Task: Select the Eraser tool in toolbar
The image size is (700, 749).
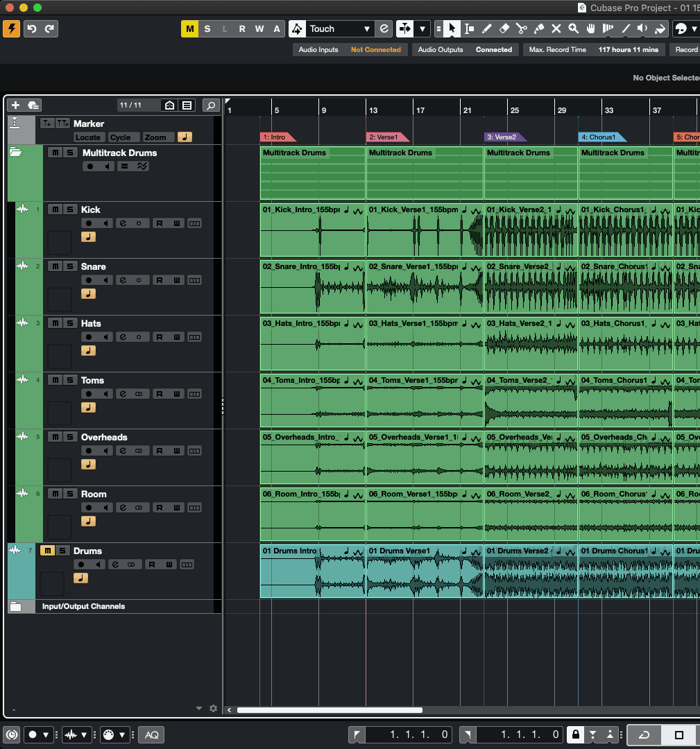Action: coord(504,29)
